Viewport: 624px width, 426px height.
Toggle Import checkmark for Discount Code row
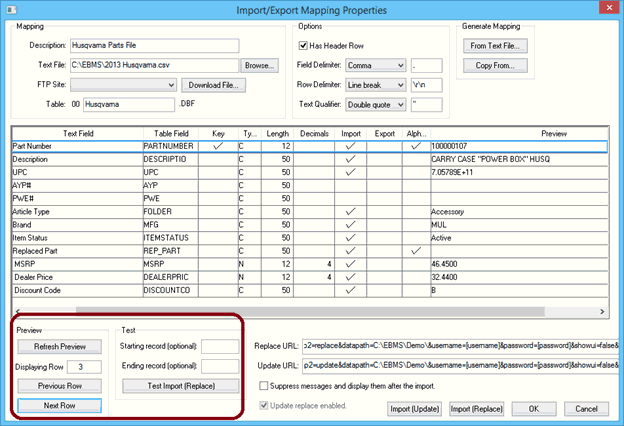click(351, 290)
